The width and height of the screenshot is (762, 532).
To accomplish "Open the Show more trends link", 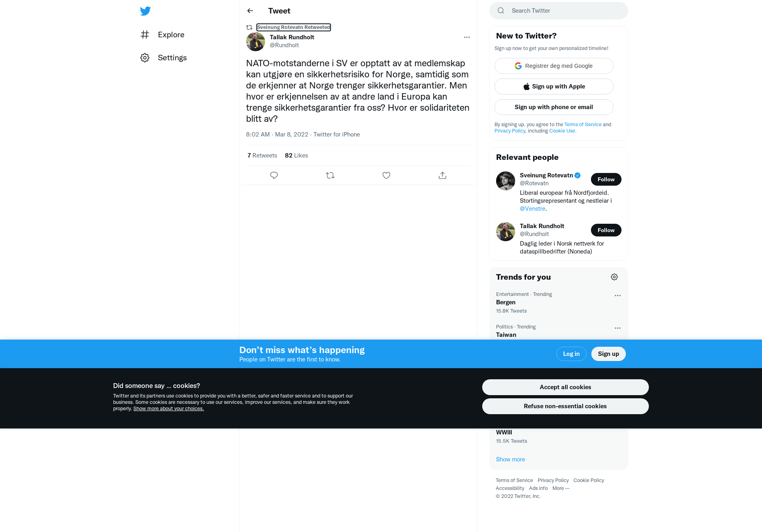I will [510, 459].
